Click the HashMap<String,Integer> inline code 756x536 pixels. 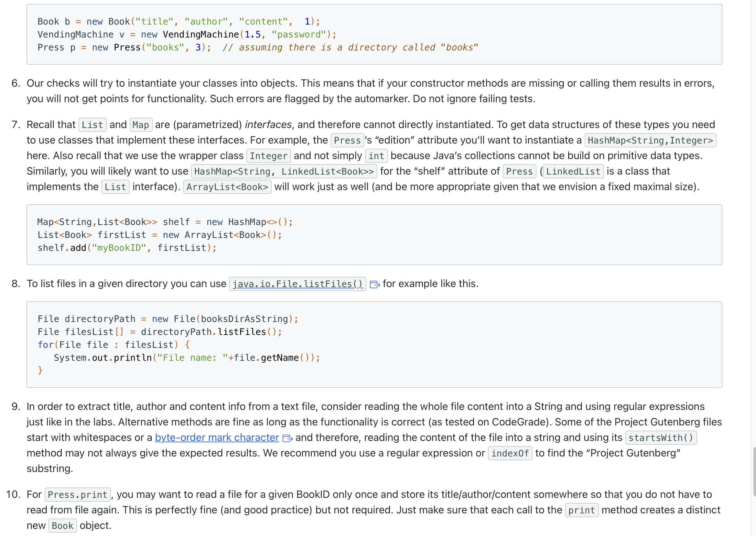click(x=650, y=140)
